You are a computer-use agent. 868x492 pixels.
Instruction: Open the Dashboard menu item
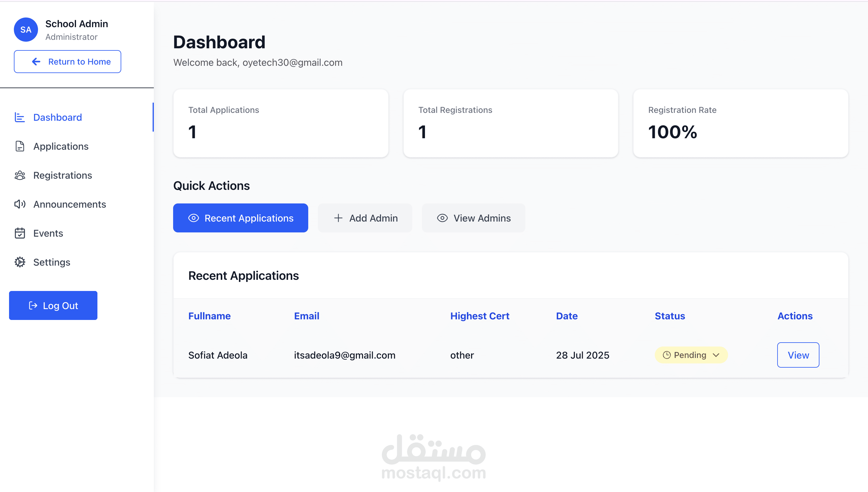[x=77, y=117]
